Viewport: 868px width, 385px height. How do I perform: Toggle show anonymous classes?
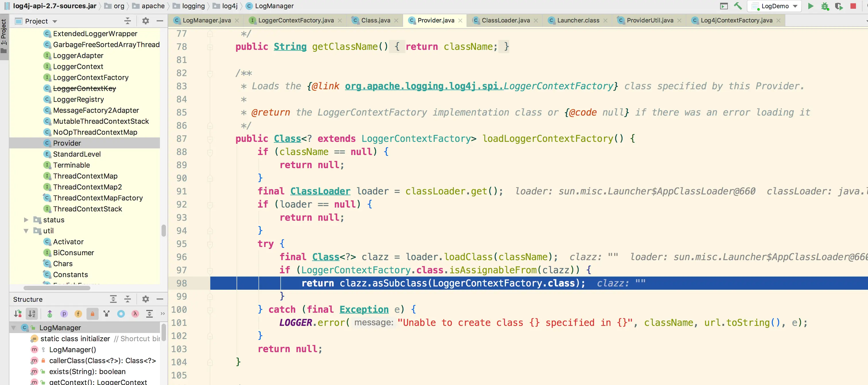click(121, 314)
